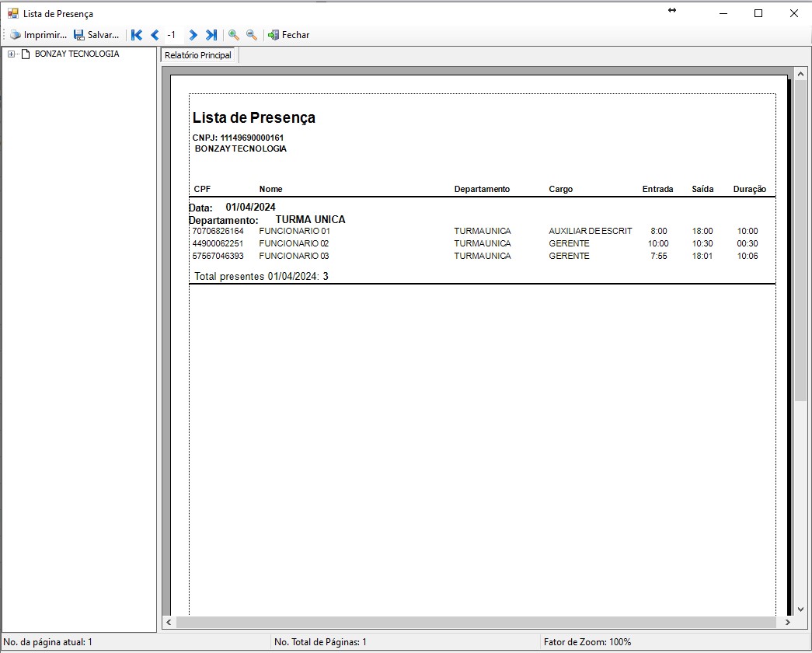This screenshot has width=812, height=653.
Task: Zoom in on the report
Action: coord(233,35)
